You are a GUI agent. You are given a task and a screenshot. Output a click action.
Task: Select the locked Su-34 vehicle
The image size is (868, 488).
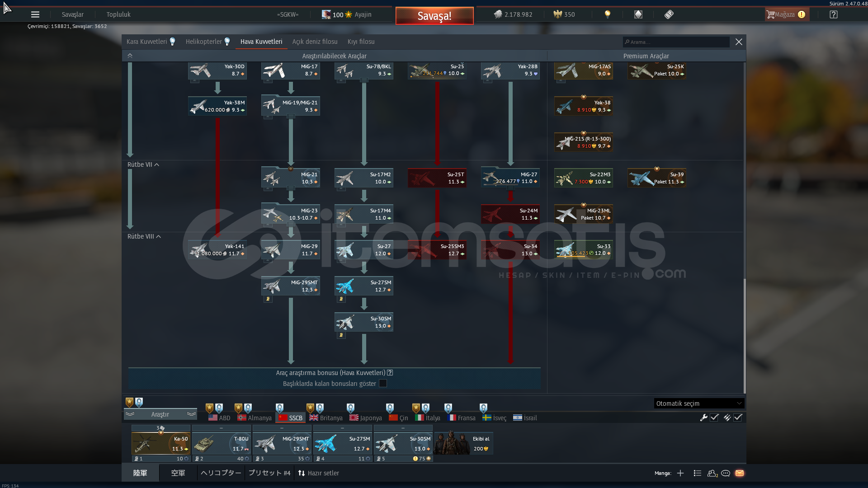pyautogui.click(x=510, y=250)
